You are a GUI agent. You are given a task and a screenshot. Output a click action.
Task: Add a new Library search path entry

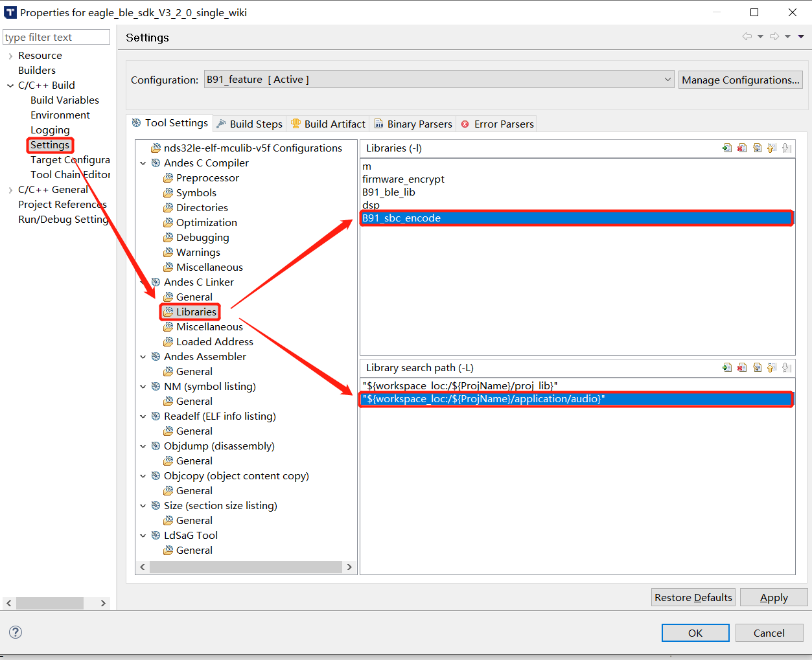pyautogui.click(x=727, y=368)
